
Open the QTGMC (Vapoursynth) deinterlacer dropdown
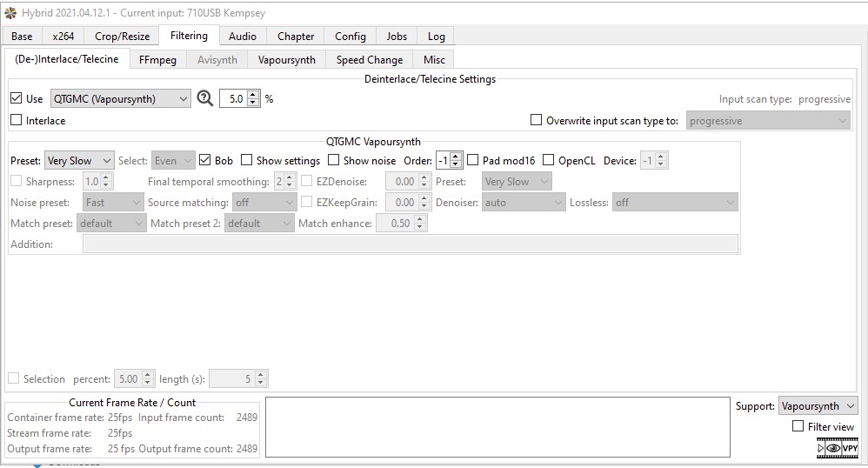pos(120,98)
